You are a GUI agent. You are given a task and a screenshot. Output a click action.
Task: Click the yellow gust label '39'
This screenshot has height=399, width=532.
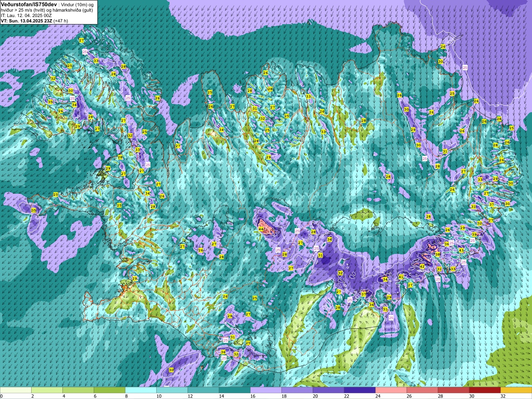tap(474, 235)
